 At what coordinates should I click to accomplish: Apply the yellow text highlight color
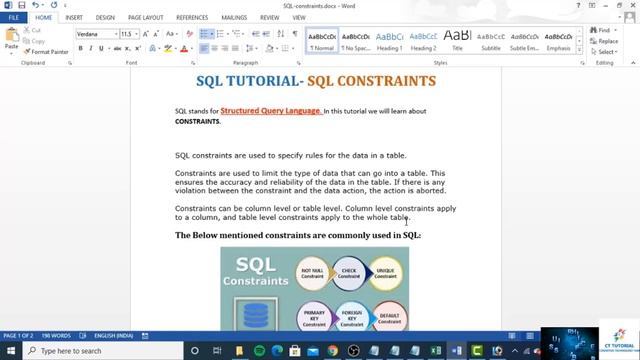tap(168, 49)
